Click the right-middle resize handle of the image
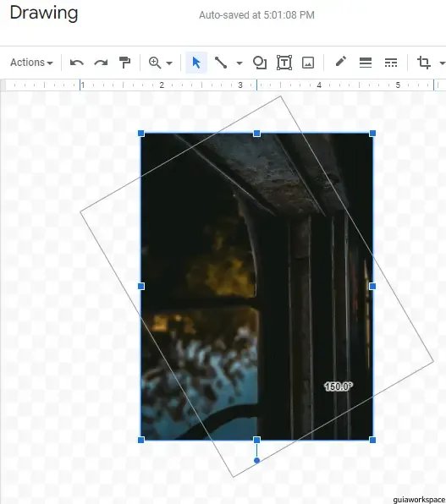446x504 pixels. point(372,286)
